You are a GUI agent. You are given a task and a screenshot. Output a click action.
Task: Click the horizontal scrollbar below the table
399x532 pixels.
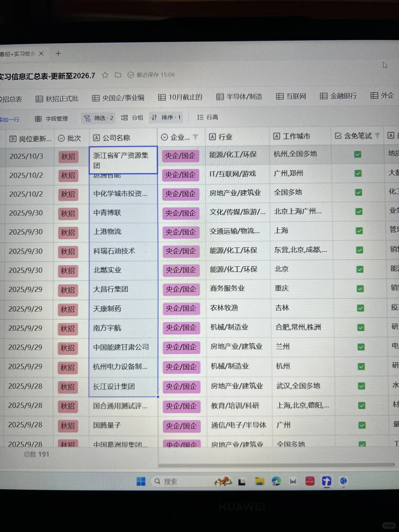(x=276, y=465)
